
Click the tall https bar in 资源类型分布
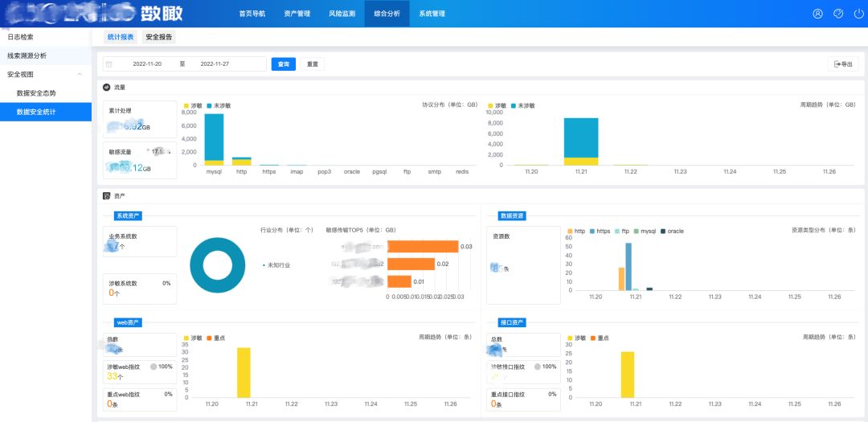[x=628, y=266]
